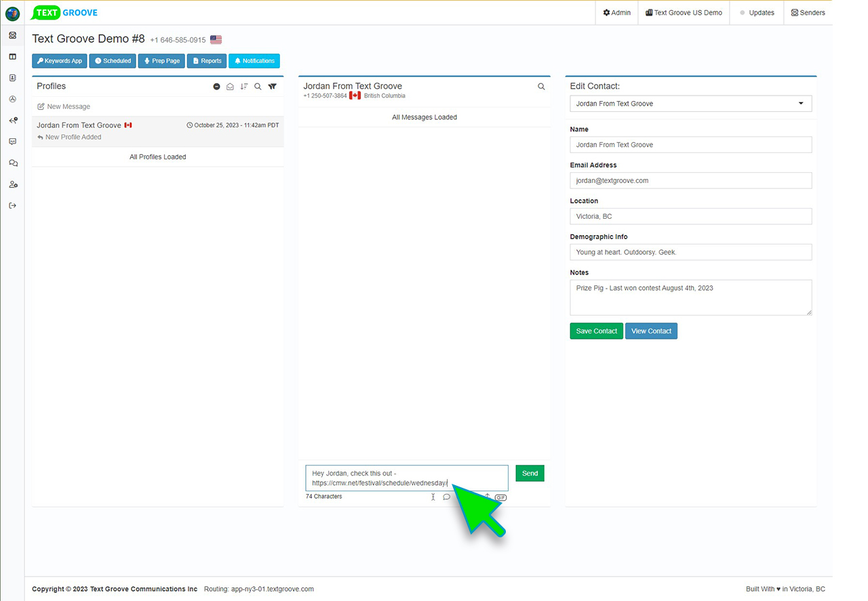Viewport: 868px width, 601px height.
Task: Click the logout arrow icon in sidebar
Action: click(12, 205)
